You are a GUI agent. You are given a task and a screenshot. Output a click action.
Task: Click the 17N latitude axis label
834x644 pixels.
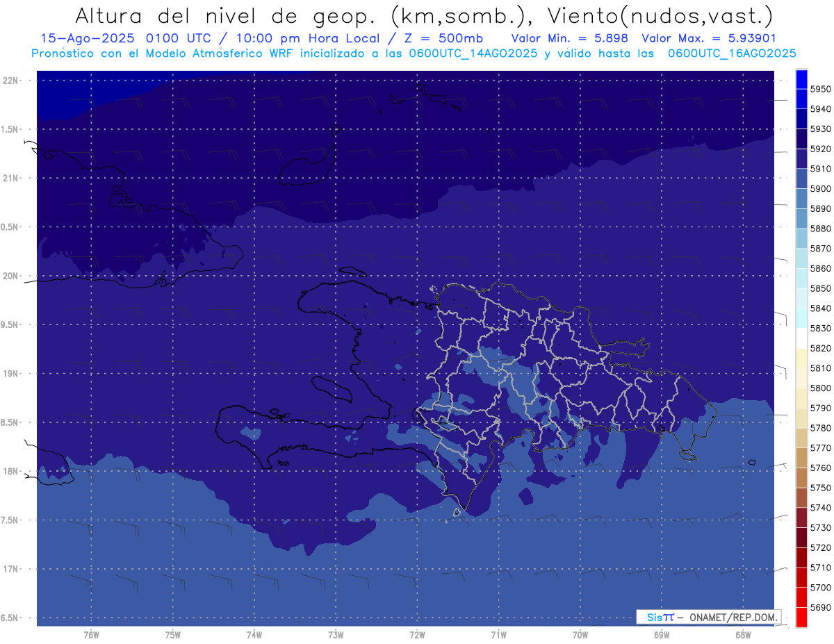point(12,569)
